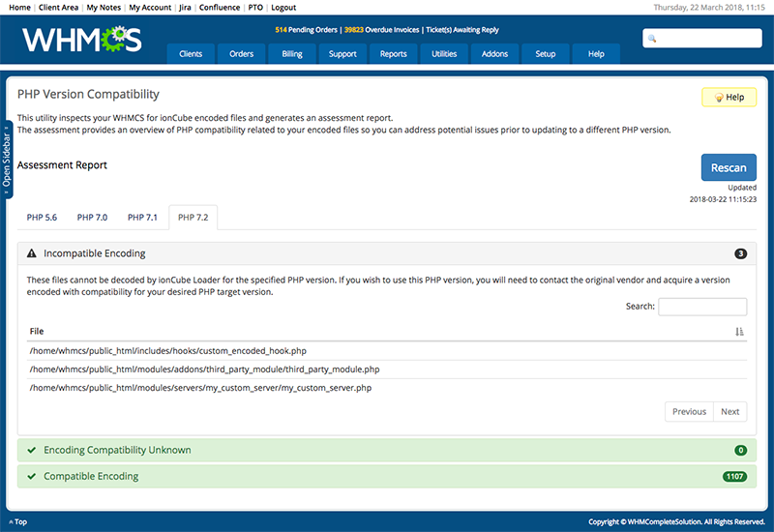The width and height of the screenshot is (774, 532).
Task: Click checkmark icon next to Encoding Compatibility Unknown
Action: point(32,450)
